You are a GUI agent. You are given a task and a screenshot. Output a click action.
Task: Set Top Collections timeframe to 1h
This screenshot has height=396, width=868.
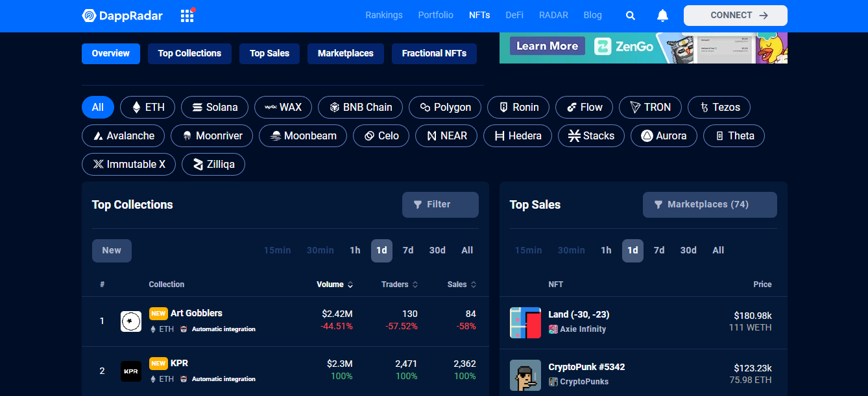click(x=355, y=250)
